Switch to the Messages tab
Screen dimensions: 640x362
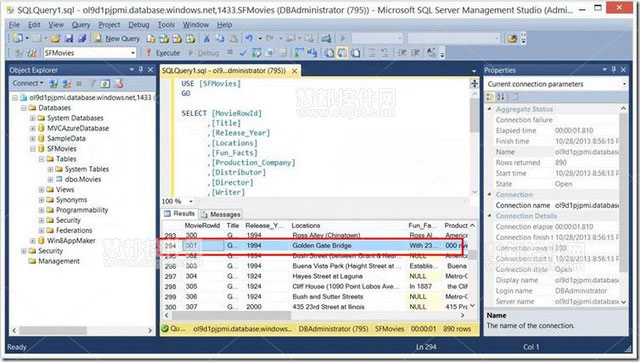click(x=221, y=214)
